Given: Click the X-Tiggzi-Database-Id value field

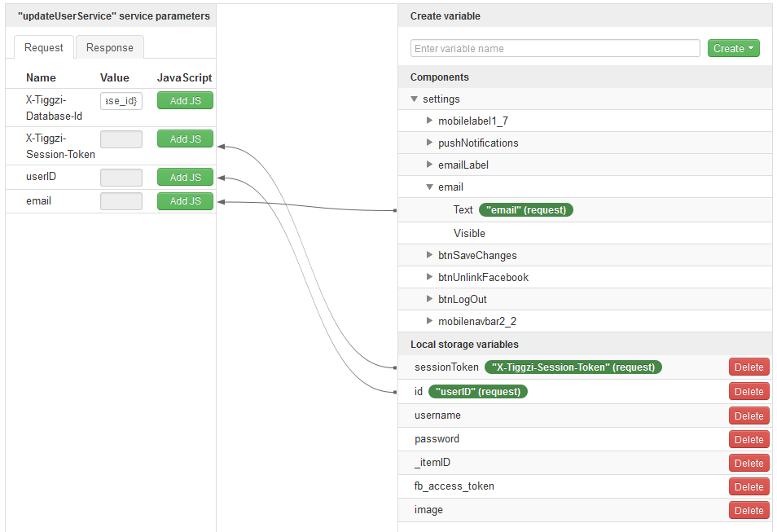Looking at the screenshot, I should tap(121, 100).
